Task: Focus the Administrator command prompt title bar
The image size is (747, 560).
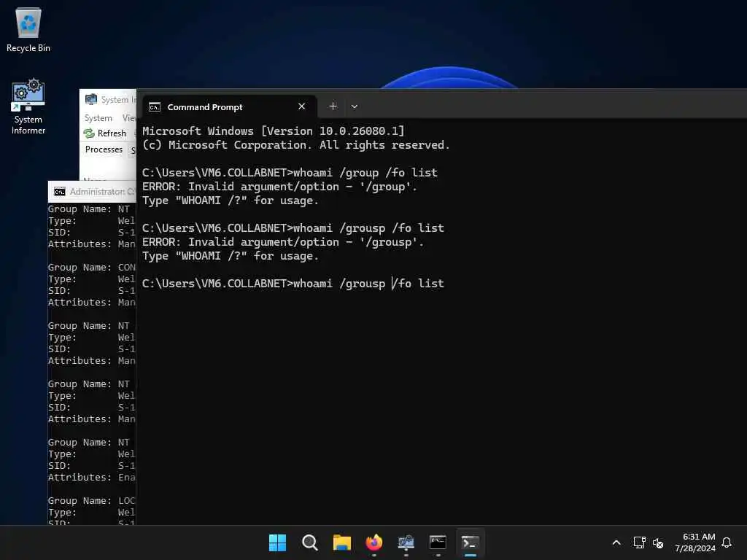Action: (x=92, y=192)
